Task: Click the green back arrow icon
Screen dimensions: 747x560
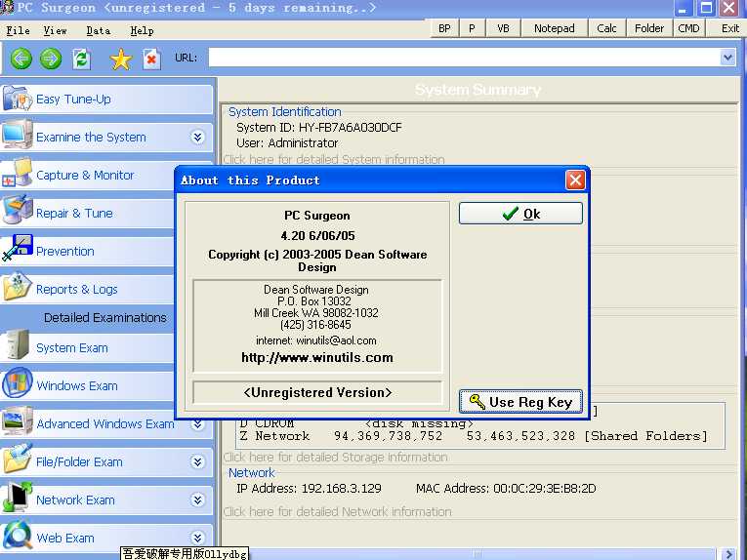Action: click(x=21, y=59)
